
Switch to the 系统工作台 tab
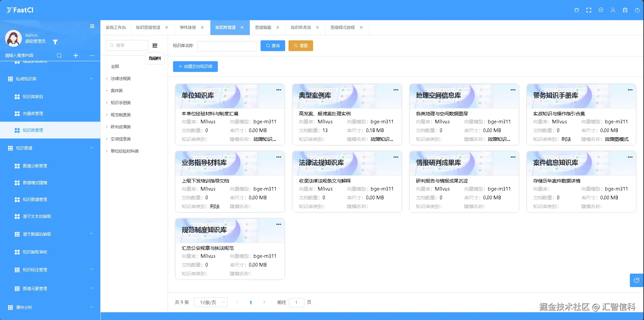116,28
